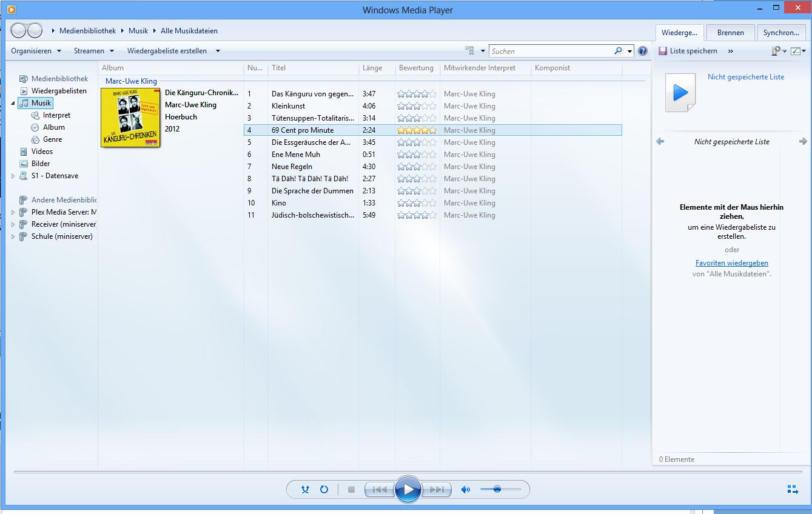Skip to the previous track

[380, 489]
